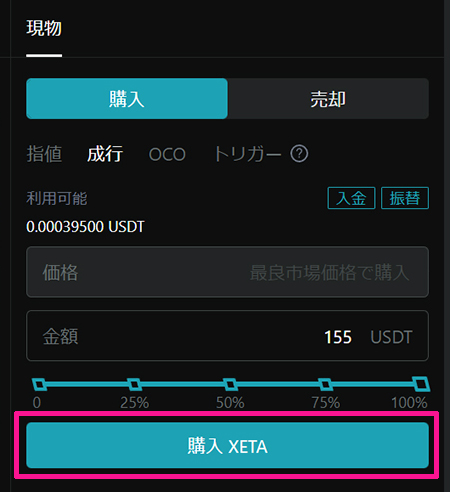Set slider to the 75% marker
This screenshot has width=450, height=492.
(x=325, y=384)
